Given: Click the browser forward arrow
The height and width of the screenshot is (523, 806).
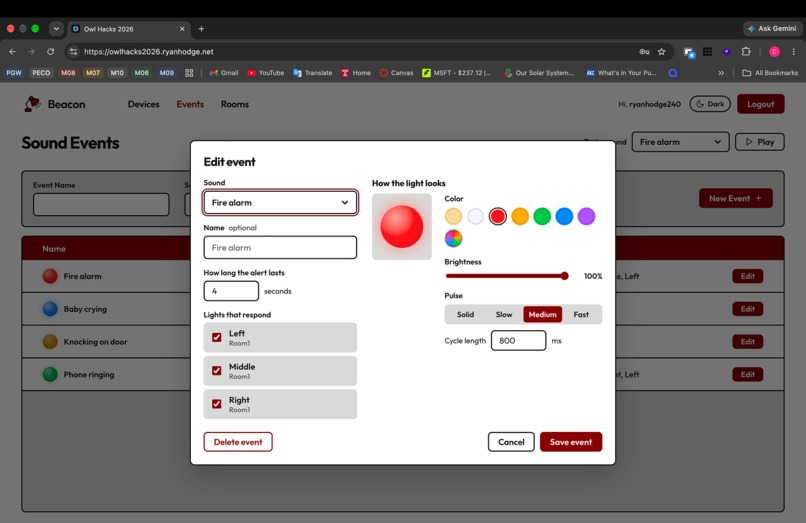Looking at the screenshot, I should pos(31,51).
